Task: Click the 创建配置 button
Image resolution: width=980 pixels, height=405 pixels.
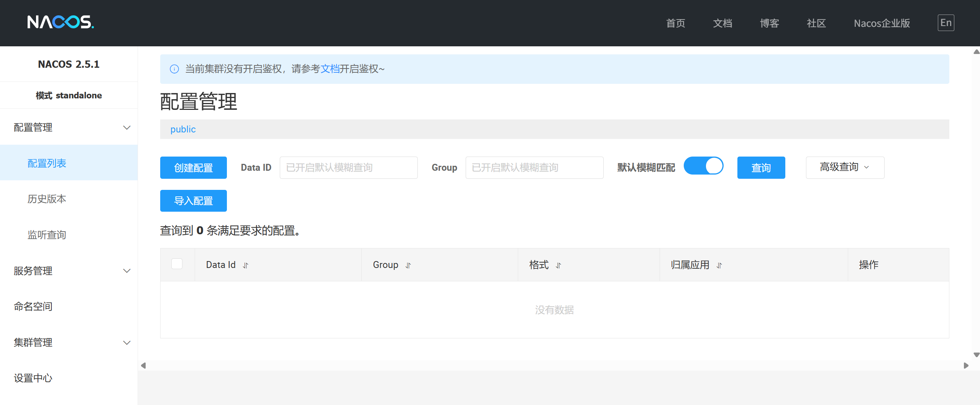Action: 194,168
